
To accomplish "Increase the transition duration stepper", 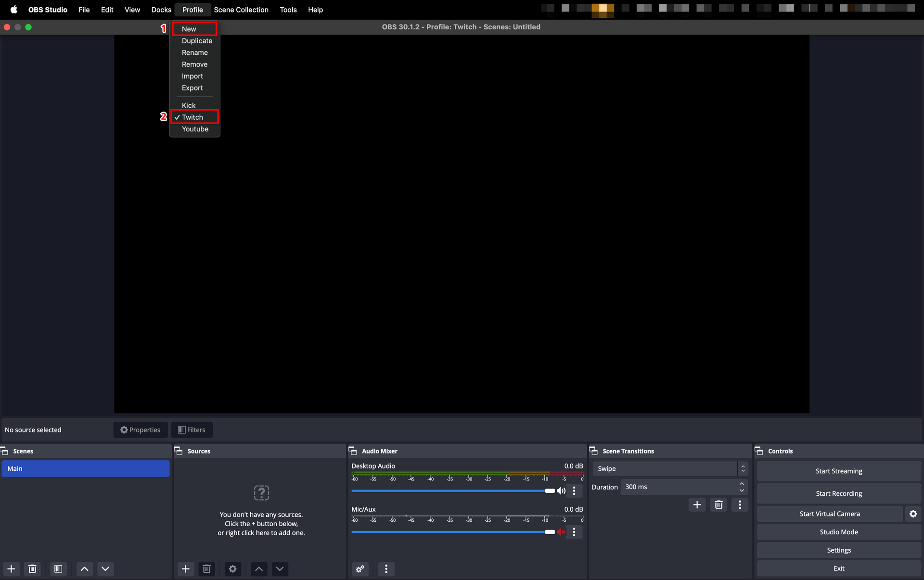I will click(x=742, y=484).
